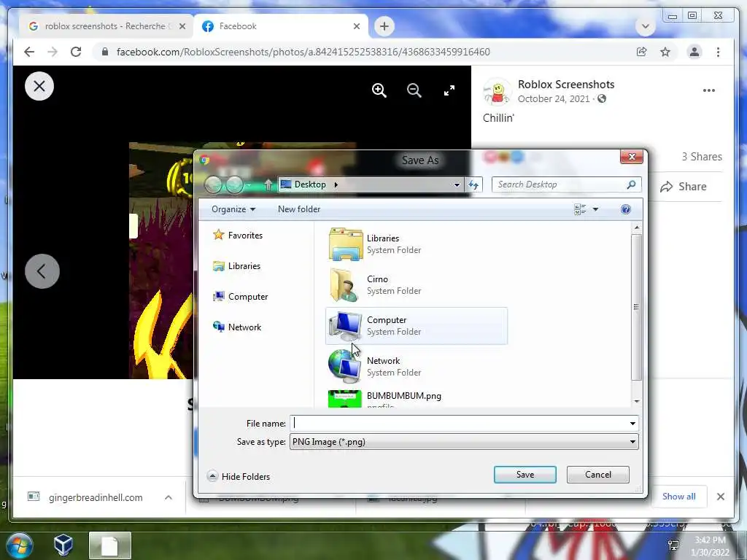Click the network tray icon
The height and width of the screenshot is (560, 747).
pos(673,545)
